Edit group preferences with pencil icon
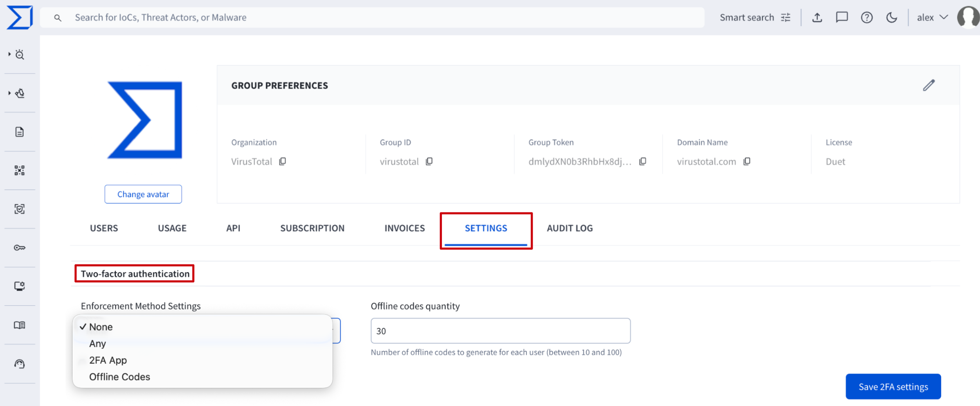Screen dimensions: 980x406 click(929, 85)
